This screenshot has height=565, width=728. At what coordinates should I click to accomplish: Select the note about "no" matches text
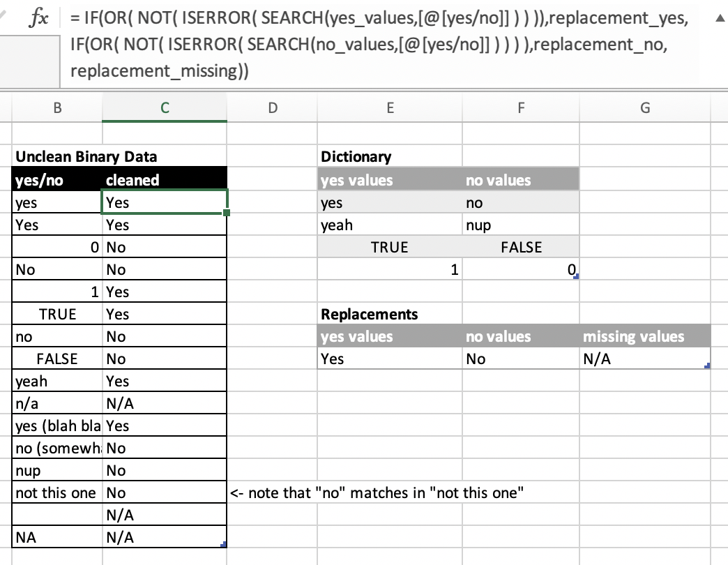[377, 493]
